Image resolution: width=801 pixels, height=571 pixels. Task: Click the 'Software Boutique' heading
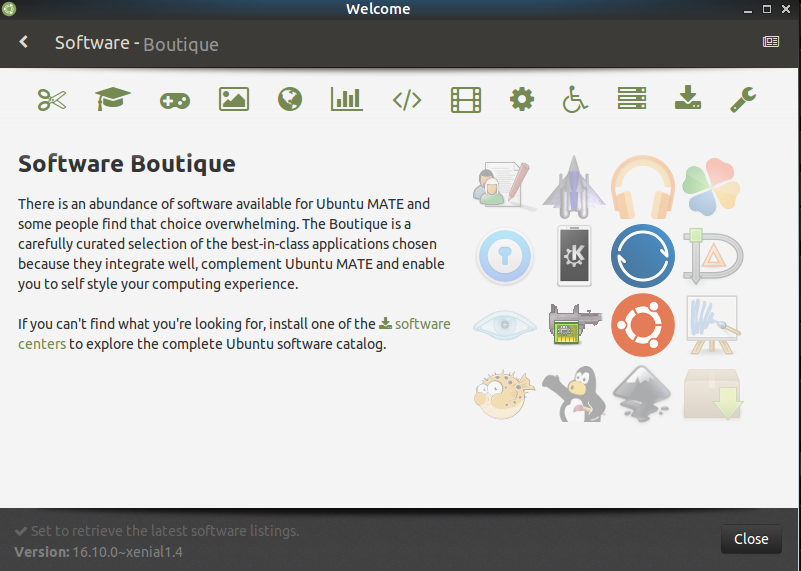pos(127,164)
